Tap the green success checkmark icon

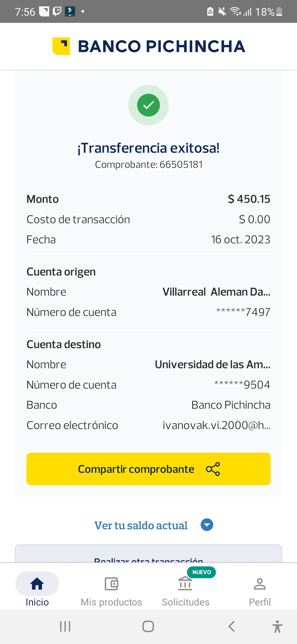(x=148, y=105)
